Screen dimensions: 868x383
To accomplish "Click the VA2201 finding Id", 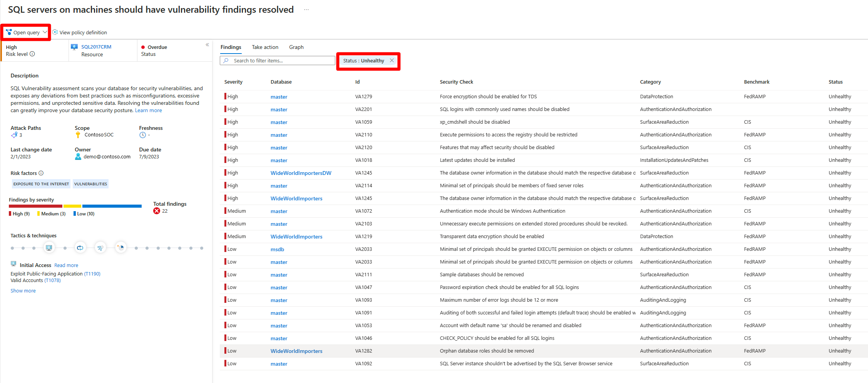I will [x=364, y=109].
